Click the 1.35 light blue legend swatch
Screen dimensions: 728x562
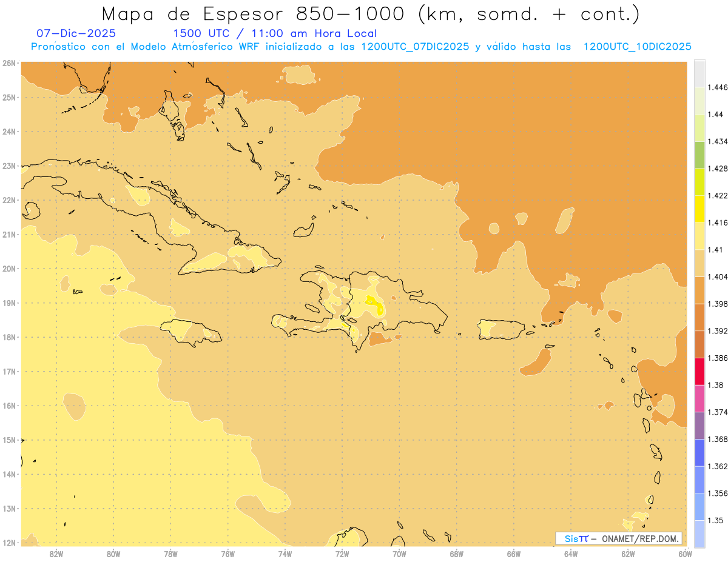pyautogui.click(x=699, y=534)
